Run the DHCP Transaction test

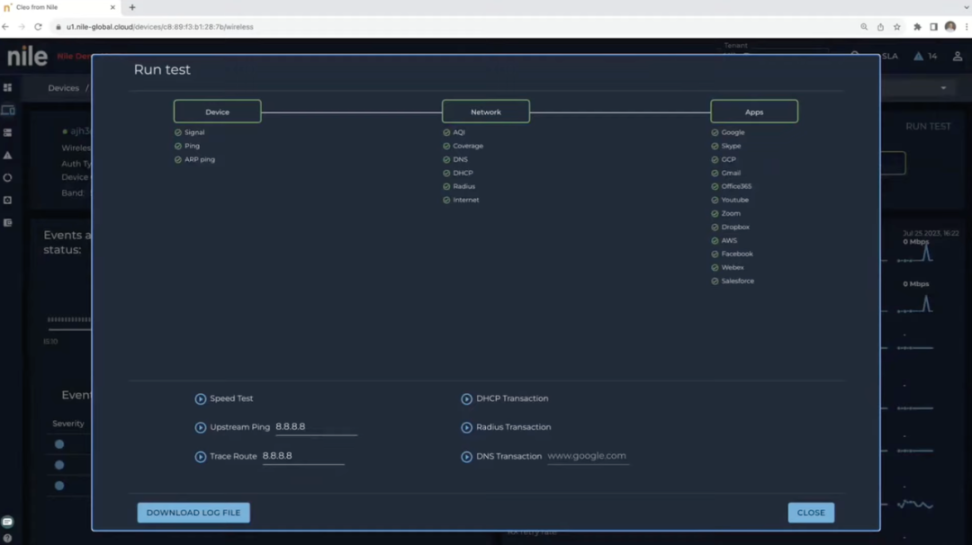pos(466,399)
